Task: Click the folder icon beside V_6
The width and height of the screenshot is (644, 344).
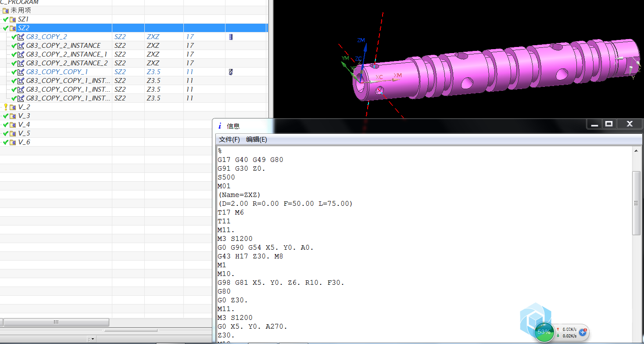Action: (x=13, y=142)
